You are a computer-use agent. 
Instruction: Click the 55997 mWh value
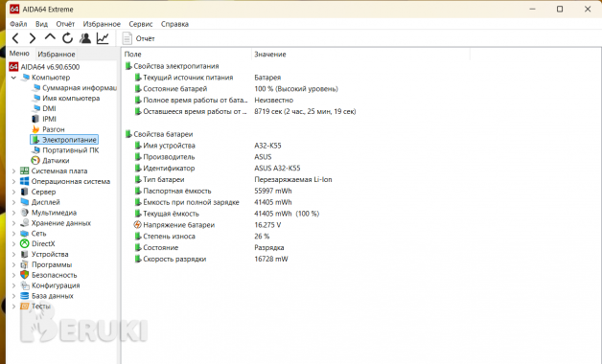click(x=273, y=191)
